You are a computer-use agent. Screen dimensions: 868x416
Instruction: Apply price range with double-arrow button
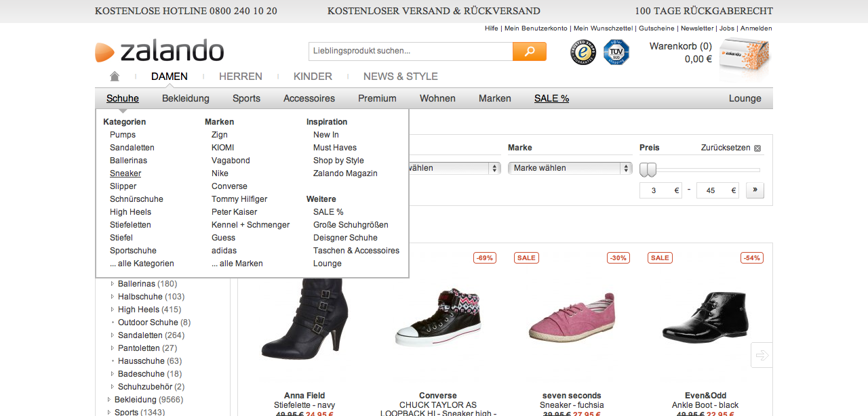pyautogui.click(x=755, y=190)
